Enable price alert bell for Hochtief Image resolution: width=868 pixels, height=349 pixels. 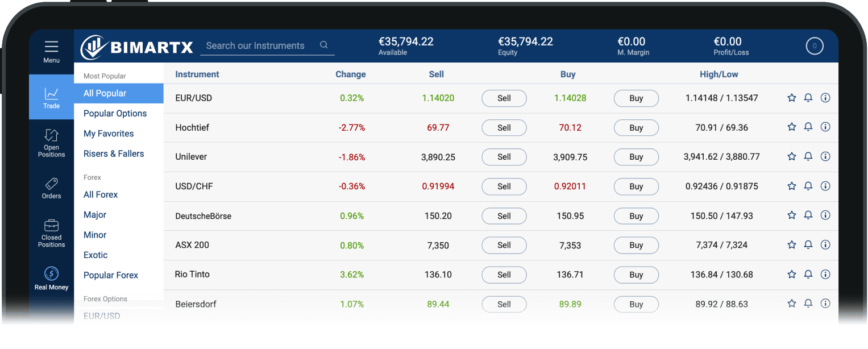pyautogui.click(x=808, y=127)
